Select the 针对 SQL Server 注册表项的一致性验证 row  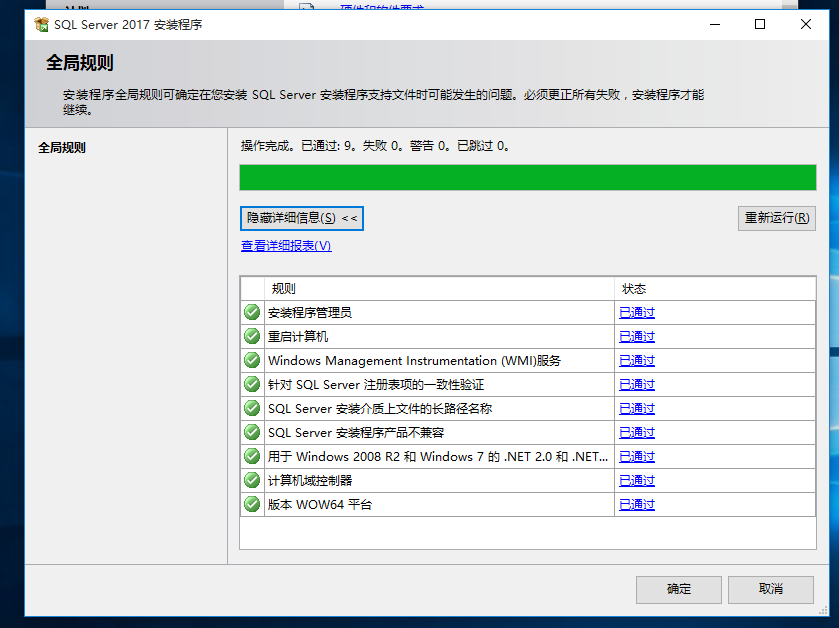[x=528, y=385]
